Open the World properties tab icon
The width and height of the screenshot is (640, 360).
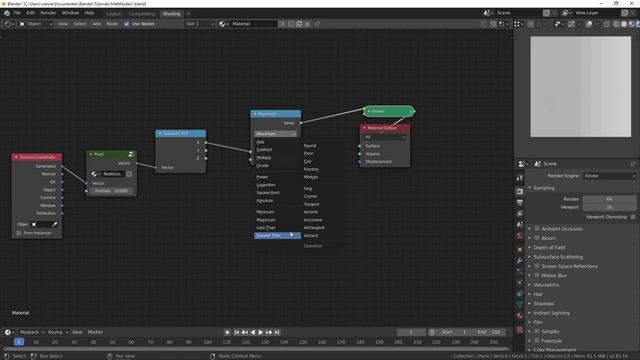[x=520, y=236]
